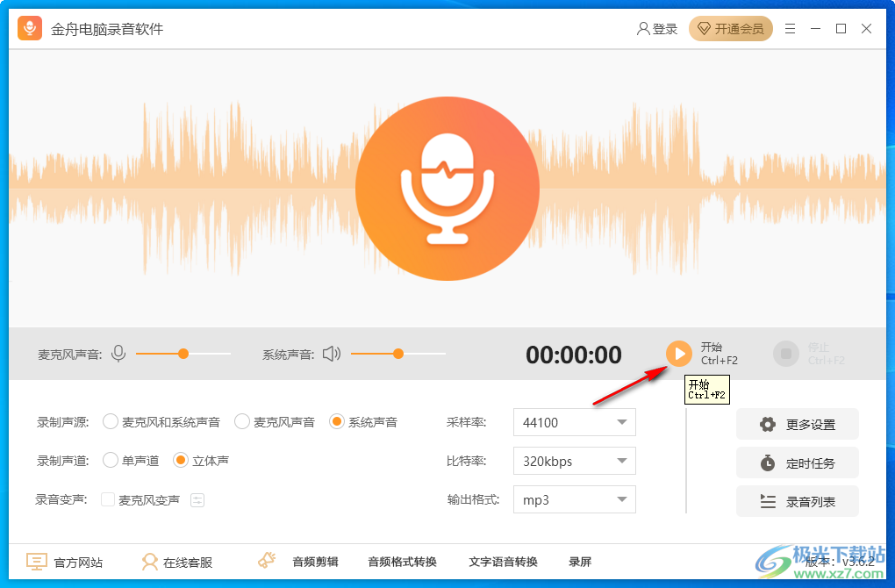Open the 采样率 sample rate dropdown
The width and height of the screenshot is (895, 588).
point(574,422)
